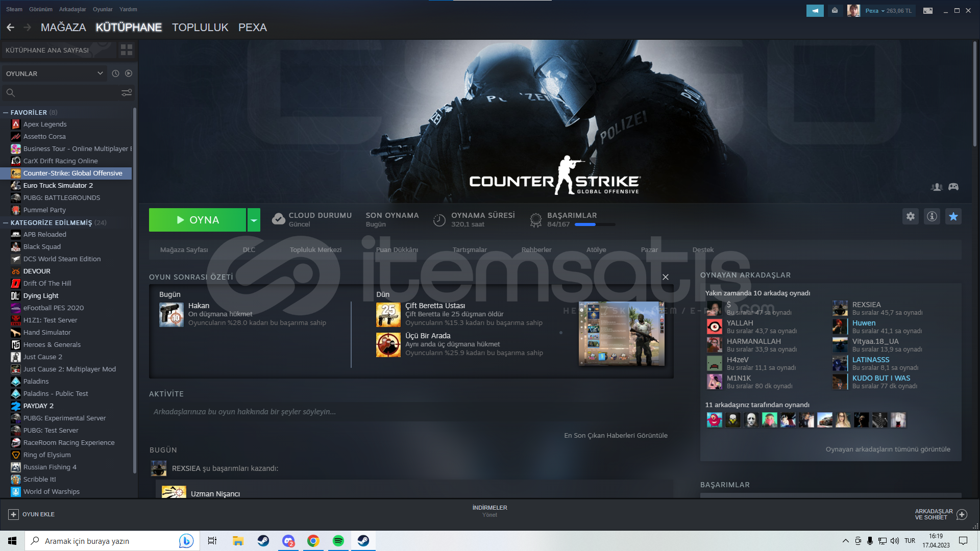Viewport: 980px width, 551px height.
Task: Open Mağaza Sayfası link
Action: (184, 249)
